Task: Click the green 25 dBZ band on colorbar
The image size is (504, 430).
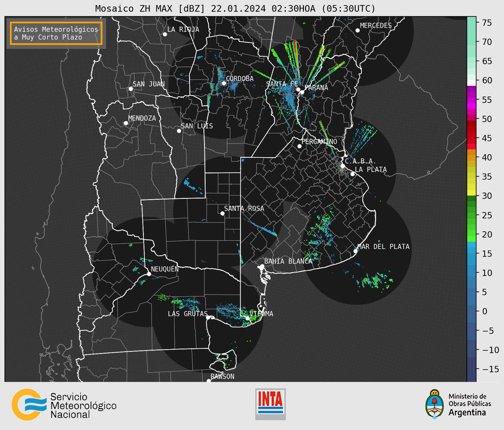Action: pyautogui.click(x=471, y=215)
